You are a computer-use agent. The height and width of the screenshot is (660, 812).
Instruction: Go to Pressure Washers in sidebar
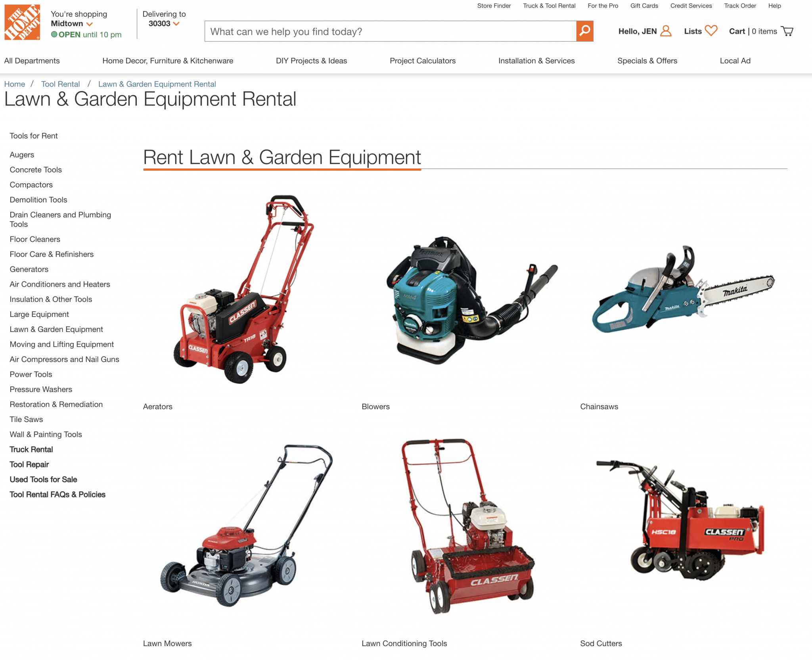pyautogui.click(x=41, y=389)
